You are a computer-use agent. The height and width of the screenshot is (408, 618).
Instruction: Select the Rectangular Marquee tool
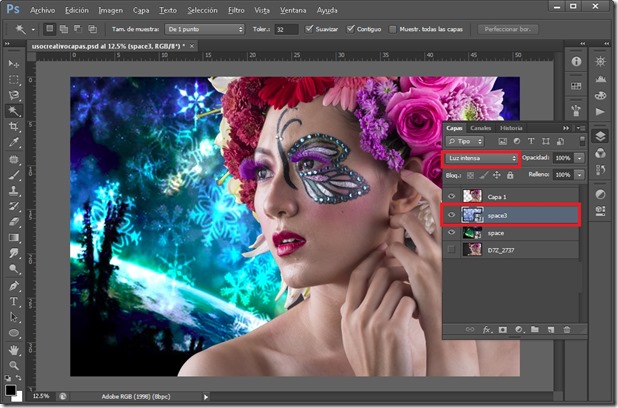pyautogui.click(x=14, y=80)
